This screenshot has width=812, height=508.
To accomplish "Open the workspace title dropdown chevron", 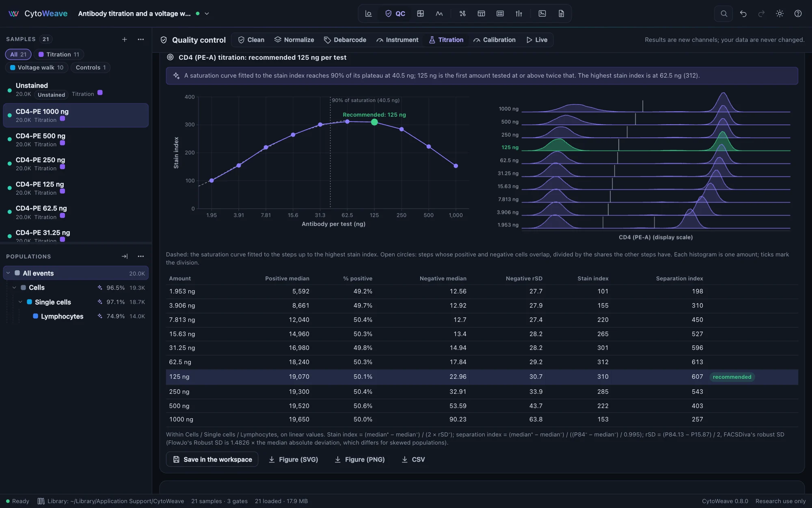I will click(x=207, y=13).
